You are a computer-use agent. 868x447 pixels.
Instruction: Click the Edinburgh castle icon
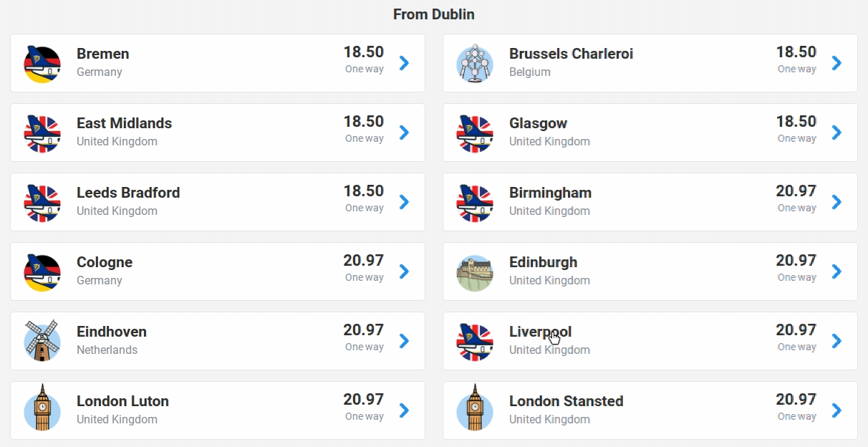pyautogui.click(x=475, y=273)
